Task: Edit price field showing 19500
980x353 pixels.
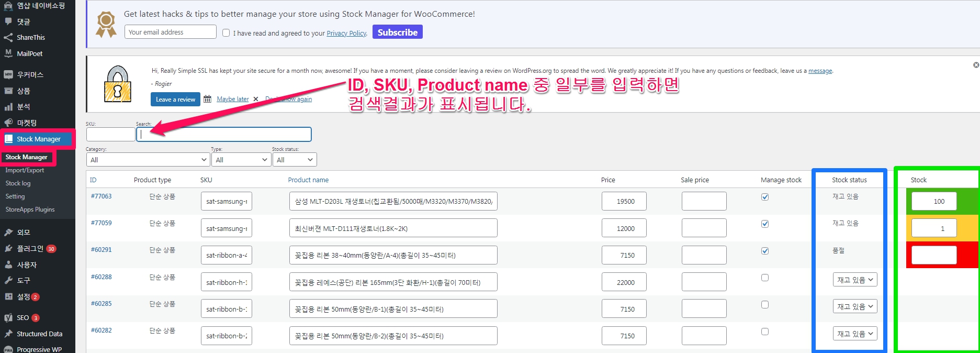Action: pyautogui.click(x=624, y=201)
